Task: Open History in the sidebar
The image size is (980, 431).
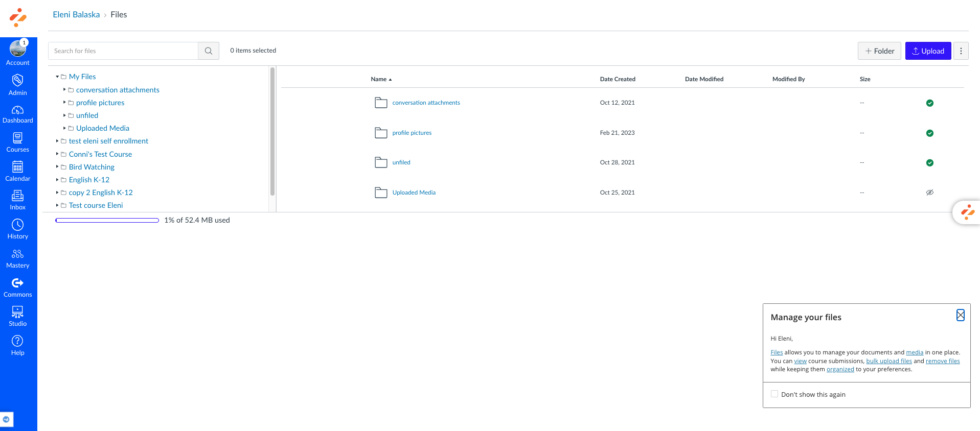Action: click(x=18, y=229)
